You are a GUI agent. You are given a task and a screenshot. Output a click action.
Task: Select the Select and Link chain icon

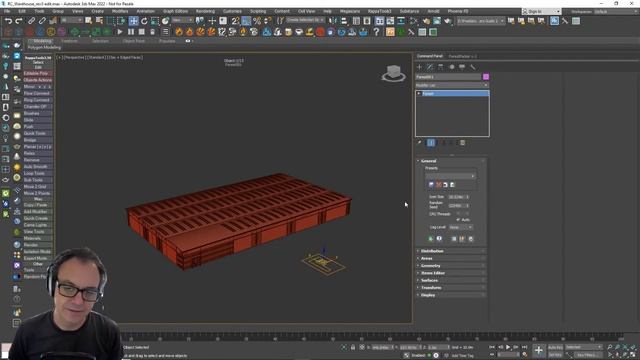pos(31,21)
